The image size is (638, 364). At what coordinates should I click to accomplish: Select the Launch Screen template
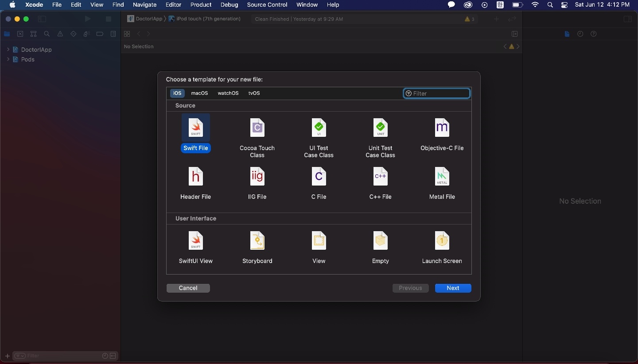tap(442, 248)
